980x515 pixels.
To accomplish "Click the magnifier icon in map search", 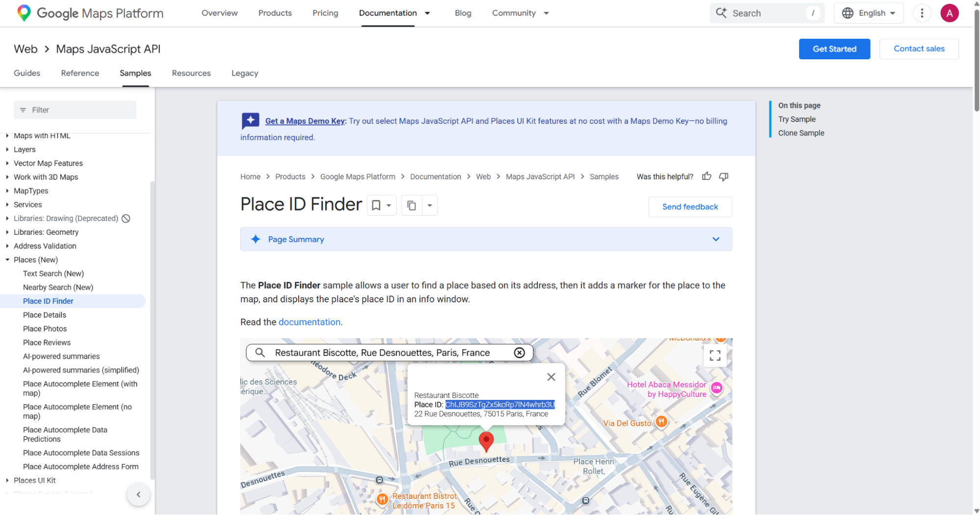I will point(260,353).
